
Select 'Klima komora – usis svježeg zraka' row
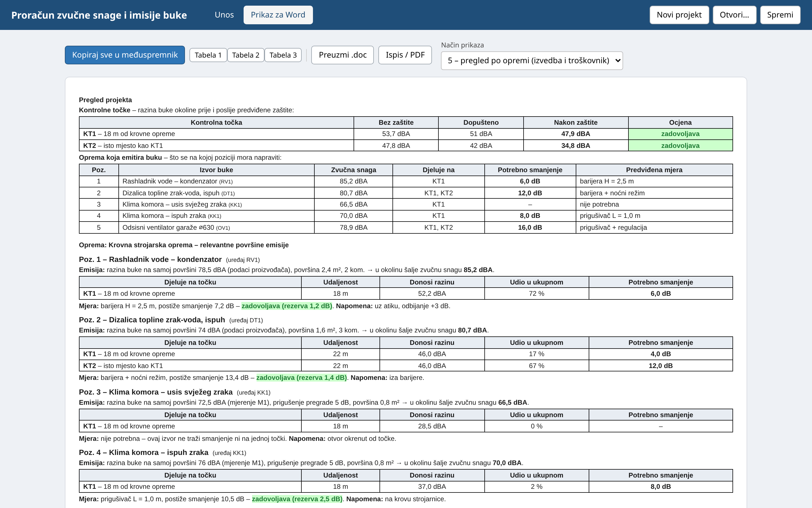point(406,204)
